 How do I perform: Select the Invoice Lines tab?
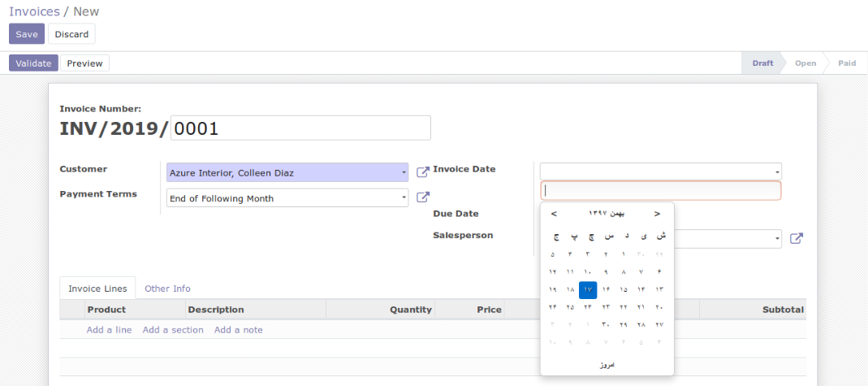[97, 288]
